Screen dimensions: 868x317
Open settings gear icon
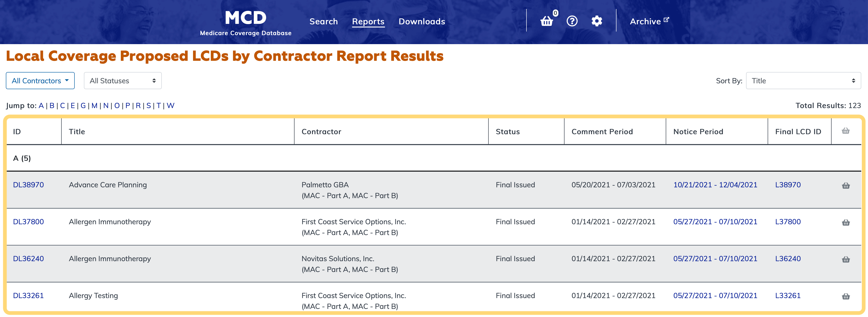(596, 21)
